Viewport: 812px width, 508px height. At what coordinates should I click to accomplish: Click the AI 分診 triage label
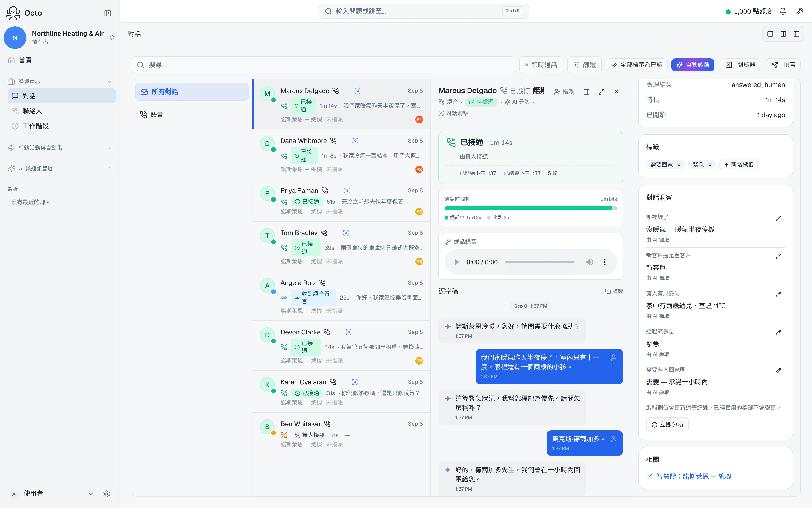point(517,102)
